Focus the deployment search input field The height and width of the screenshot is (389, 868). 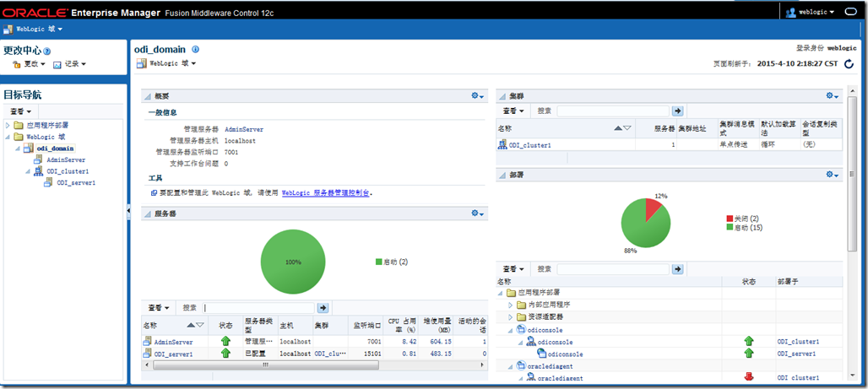coord(613,269)
